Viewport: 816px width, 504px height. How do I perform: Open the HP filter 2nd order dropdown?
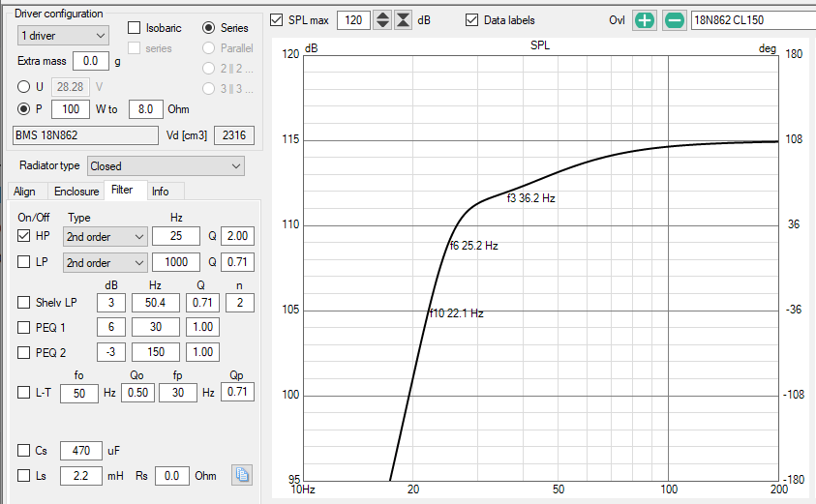tap(106, 237)
